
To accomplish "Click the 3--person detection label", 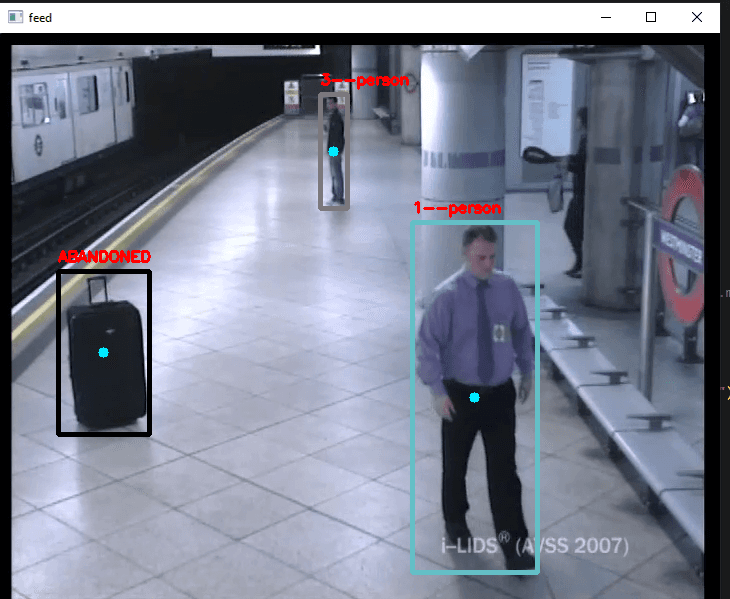I will [x=365, y=80].
